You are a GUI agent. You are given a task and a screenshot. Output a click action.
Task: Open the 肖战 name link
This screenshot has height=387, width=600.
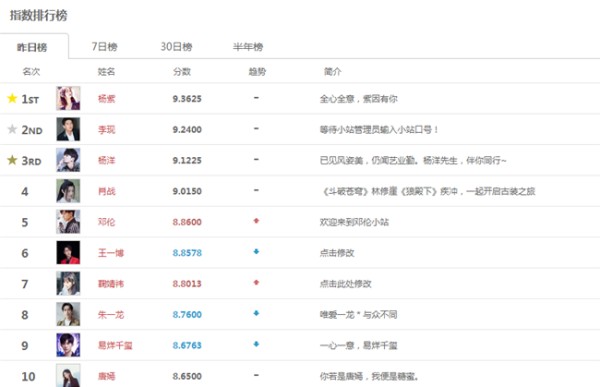pyautogui.click(x=106, y=191)
